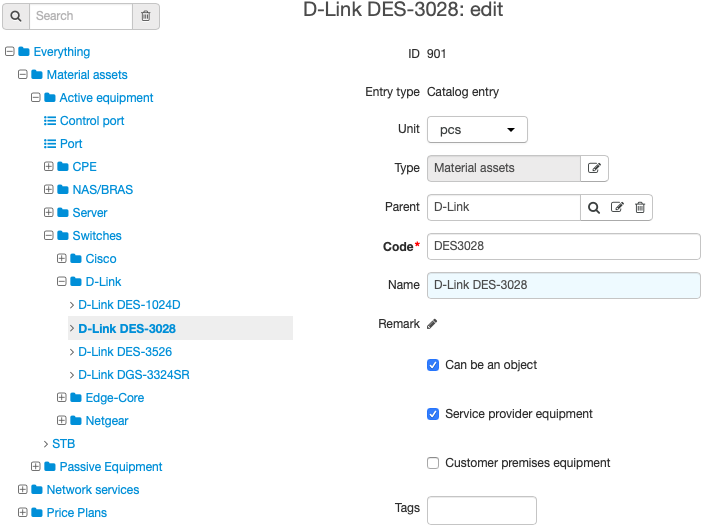Click the Passive Equipment folder icon
The height and width of the screenshot is (527, 702).
pyautogui.click(x=50, y=467)
